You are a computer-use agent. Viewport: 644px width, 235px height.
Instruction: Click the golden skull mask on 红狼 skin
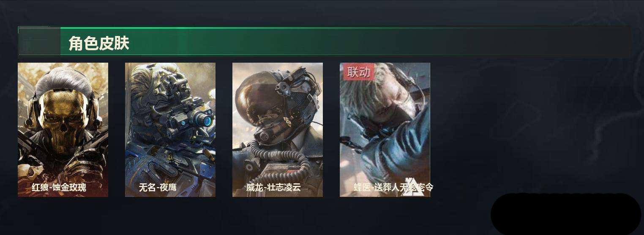63,119
